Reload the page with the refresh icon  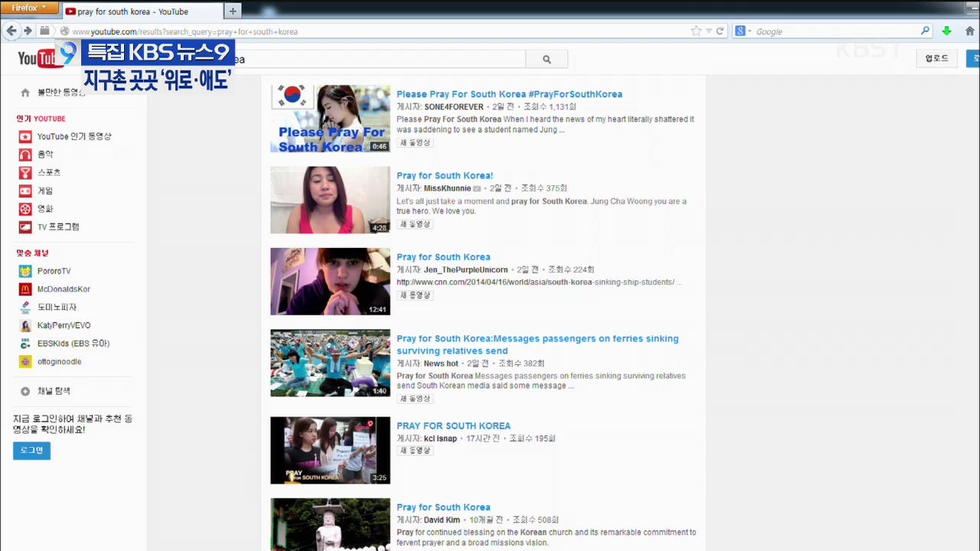(x=720, y=31)
